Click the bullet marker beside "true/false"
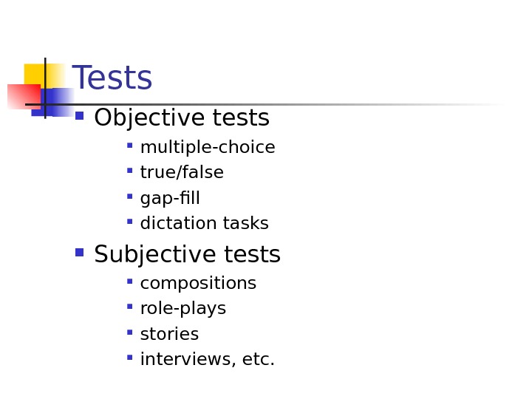This screenshot has width=532, height=399. (x=130, y=171)
